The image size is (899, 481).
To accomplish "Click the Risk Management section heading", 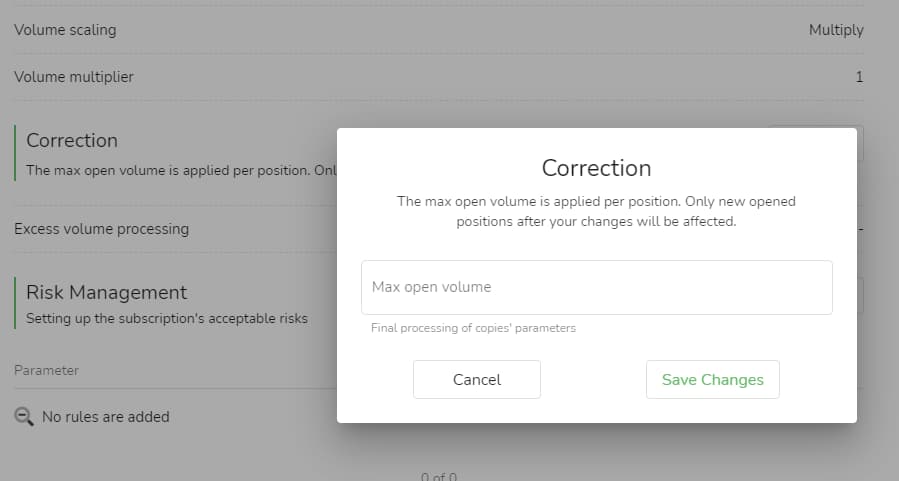I will click(107, 292).
